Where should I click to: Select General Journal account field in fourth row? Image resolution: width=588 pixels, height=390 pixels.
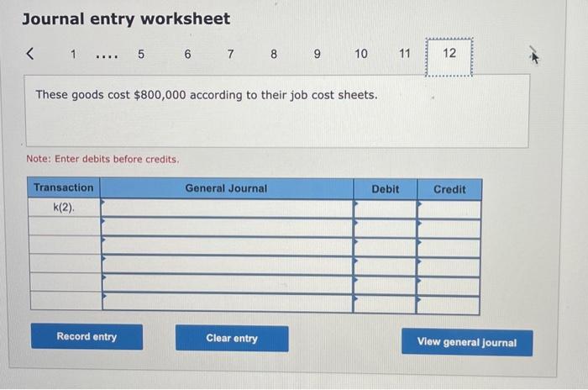coord(227,265)
